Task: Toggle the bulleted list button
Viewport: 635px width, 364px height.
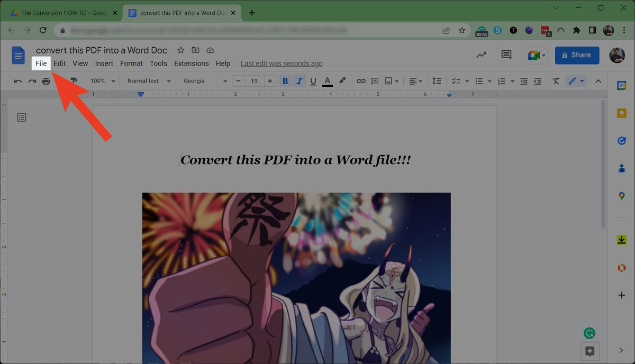Action: [479, 81]
